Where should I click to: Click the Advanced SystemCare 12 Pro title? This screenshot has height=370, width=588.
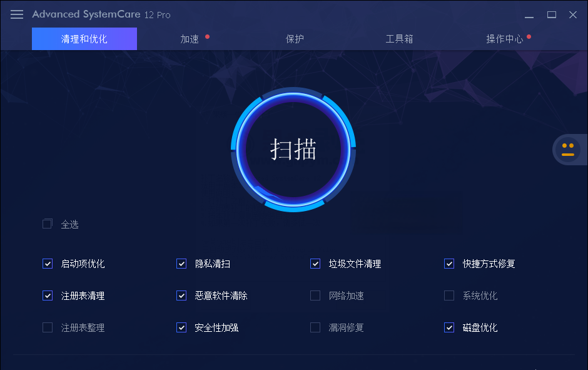(101, 14)
